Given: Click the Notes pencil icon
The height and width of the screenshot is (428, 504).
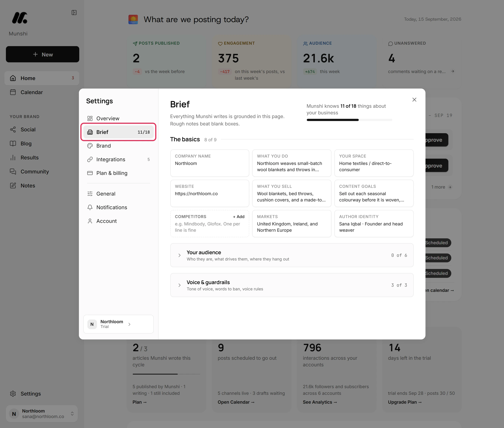Looking at the screenshot, I should [13, 186].
